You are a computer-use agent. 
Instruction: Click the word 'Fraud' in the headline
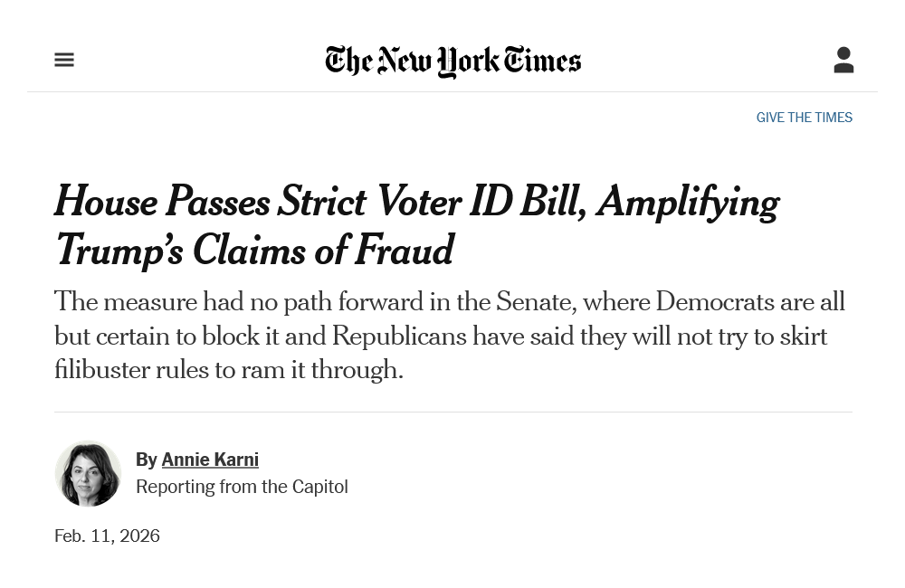point(404,251)
